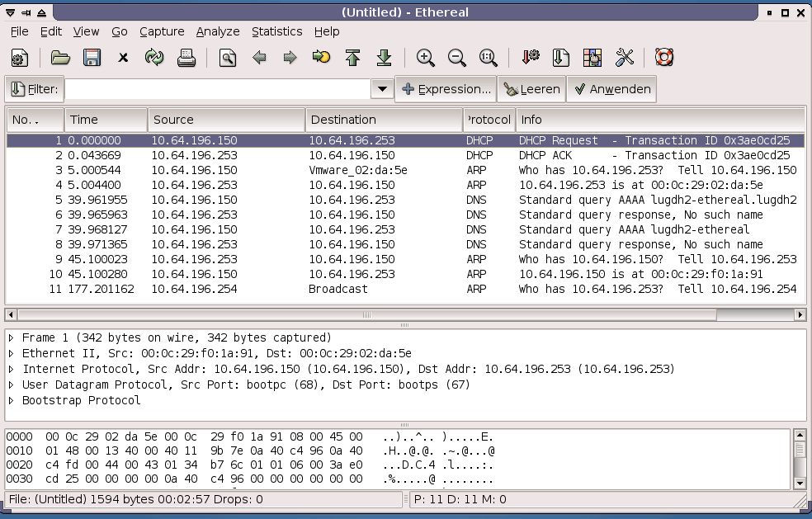Sort by the Time column header
The width and height of the screenshot is (812, 519).
(x=106, y=120)
